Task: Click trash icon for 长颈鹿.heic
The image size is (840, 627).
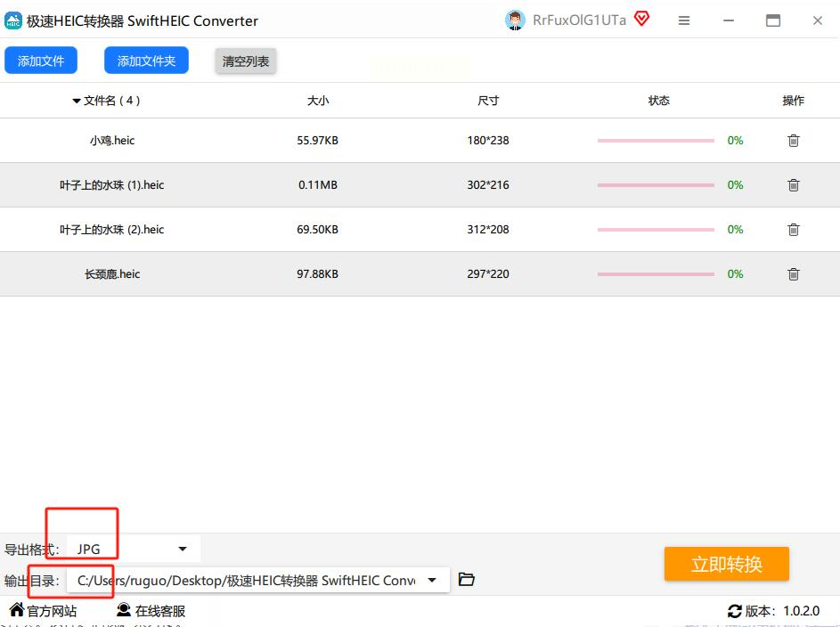Action: (794, 273)
